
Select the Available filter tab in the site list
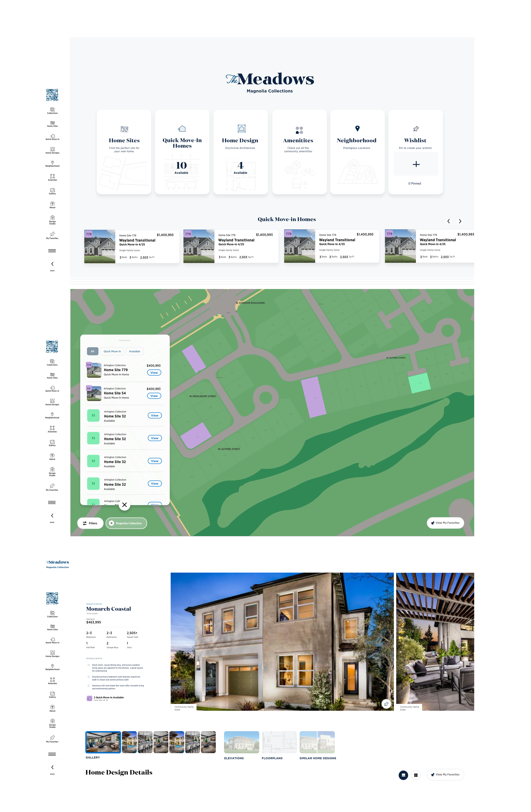135,351
